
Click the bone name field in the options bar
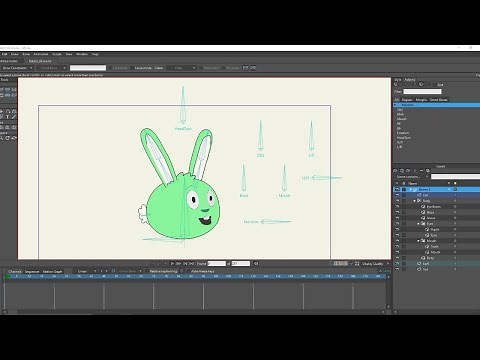click(x=88, y=68)
